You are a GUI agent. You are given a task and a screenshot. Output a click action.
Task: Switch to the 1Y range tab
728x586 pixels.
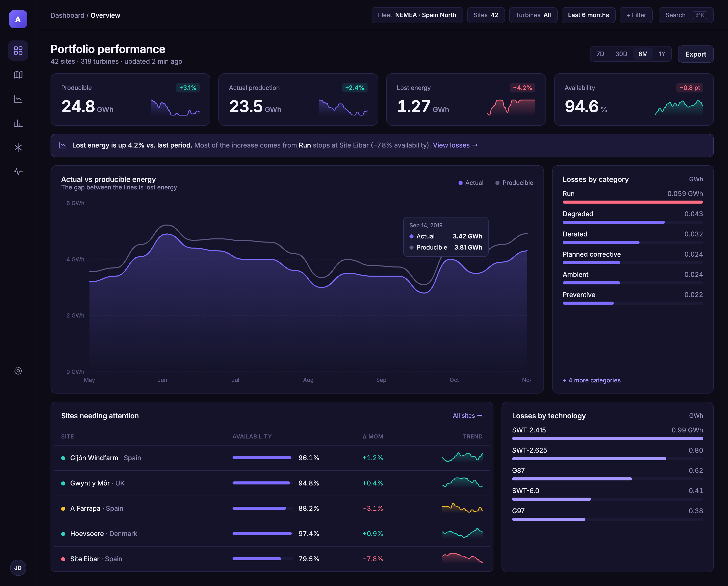tap(662, 54)
